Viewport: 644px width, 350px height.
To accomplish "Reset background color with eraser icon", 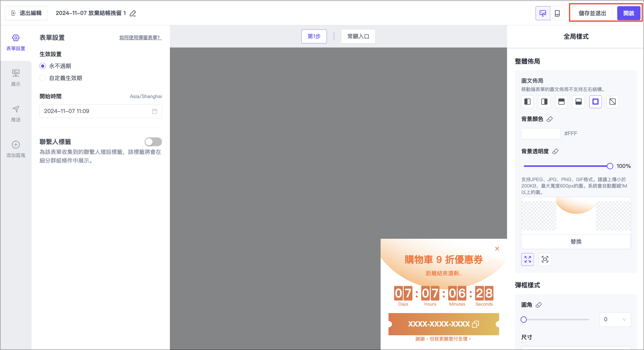I will 549,119.
